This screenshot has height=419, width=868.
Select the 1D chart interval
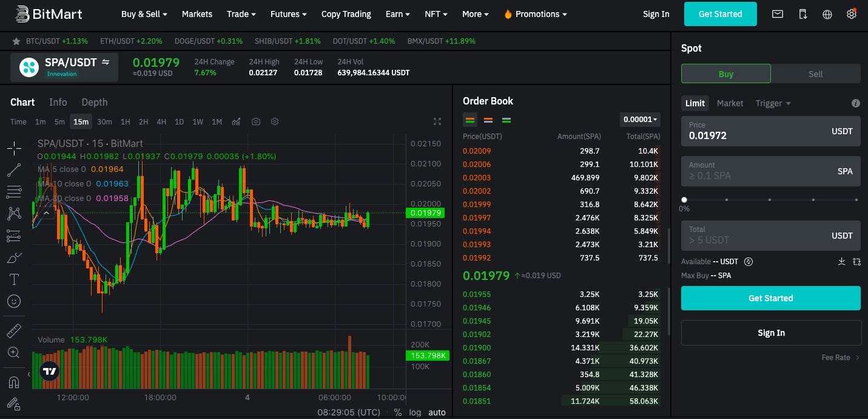pos(180,121)
